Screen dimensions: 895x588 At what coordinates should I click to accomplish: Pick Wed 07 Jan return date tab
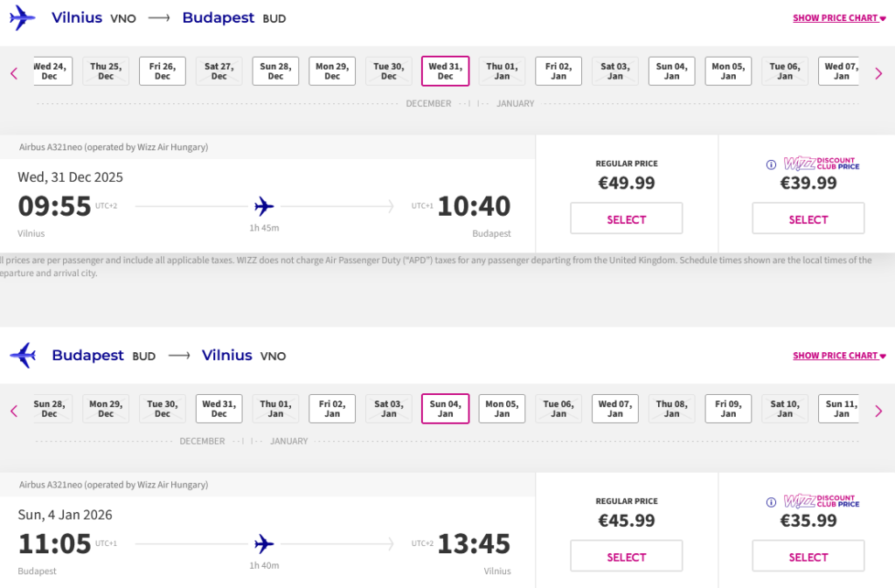click(614, 409)
